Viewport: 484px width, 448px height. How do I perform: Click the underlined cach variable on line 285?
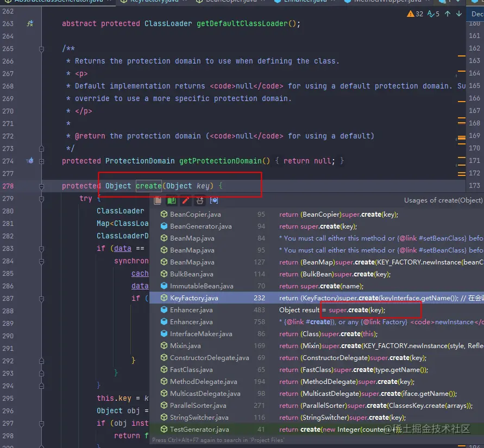[x=140, y=273]
